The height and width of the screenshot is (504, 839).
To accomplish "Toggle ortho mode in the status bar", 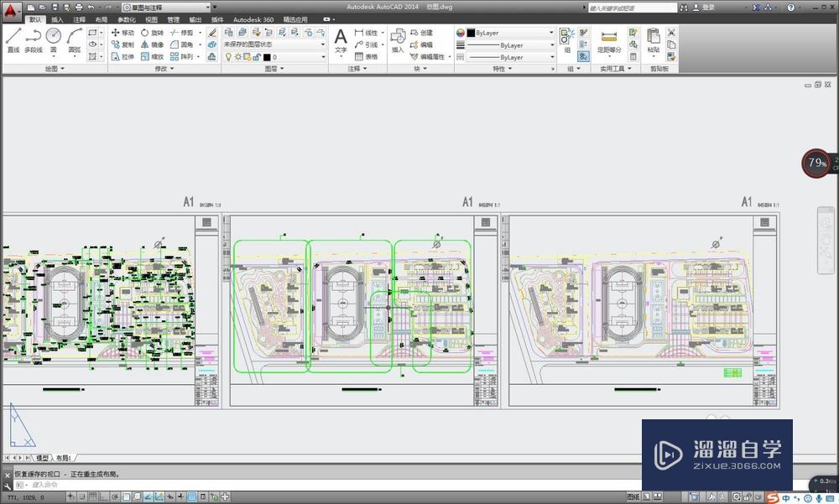I will (x=104, y=496).
